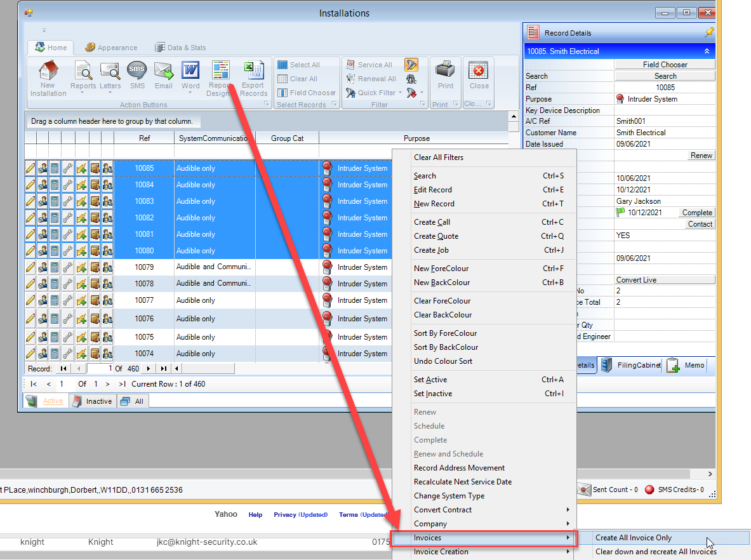Open the red funnel filter dropdown arrow

[422, 93]
